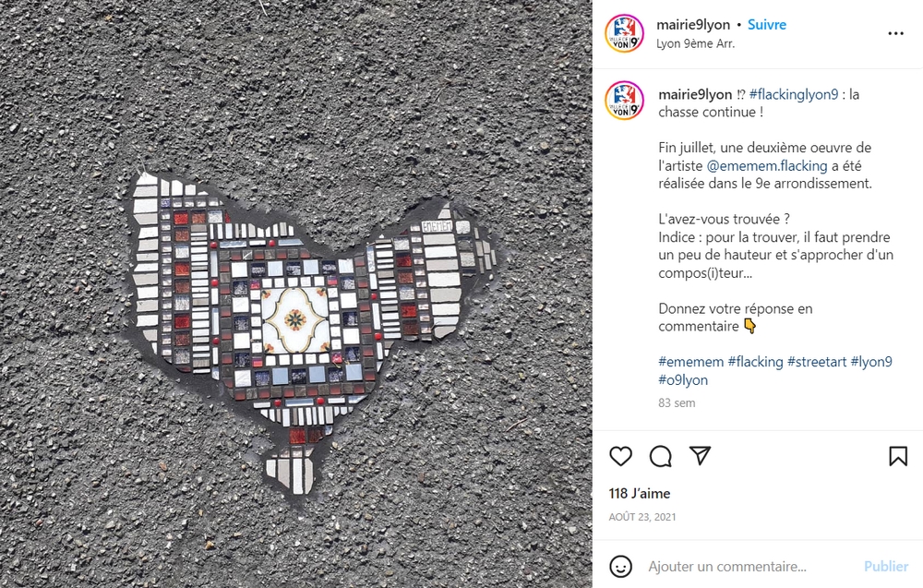Click the mairie9lyon avatar beside caption
923x588 pixels.
pyautogui.click(x=625, y=101)
